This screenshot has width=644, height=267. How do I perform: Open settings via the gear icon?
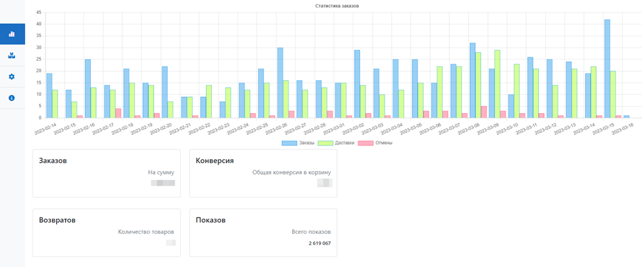click(x=12, y=77)
